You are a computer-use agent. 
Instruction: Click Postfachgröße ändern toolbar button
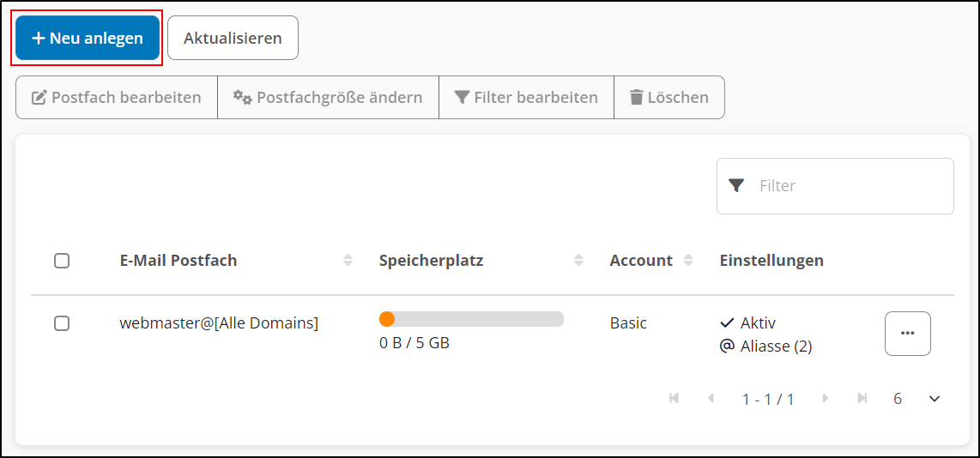click(x=328, y=98)
